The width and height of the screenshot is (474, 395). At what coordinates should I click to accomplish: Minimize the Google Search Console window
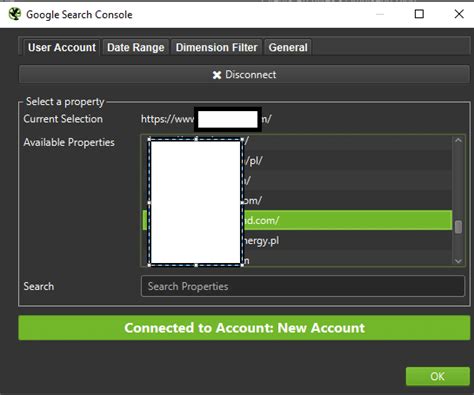click(380, 14)
